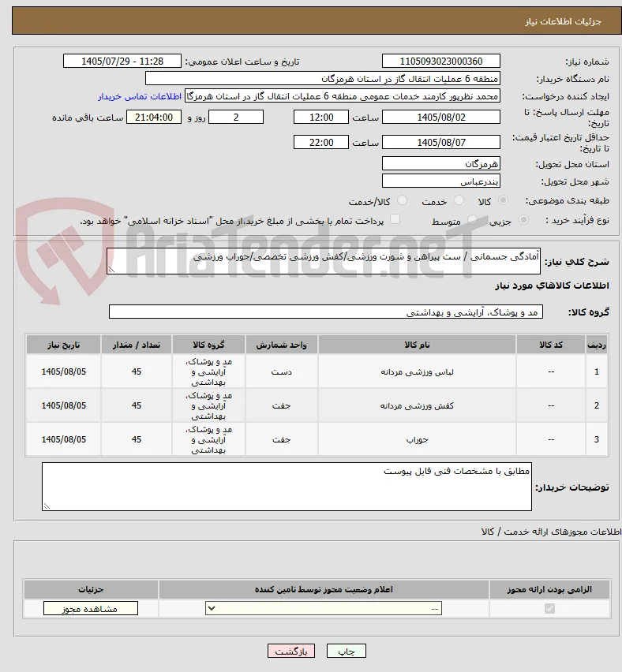Click the نام کالا column header
The height and width of the screenshot is (672, 622).
coord(417,345)
